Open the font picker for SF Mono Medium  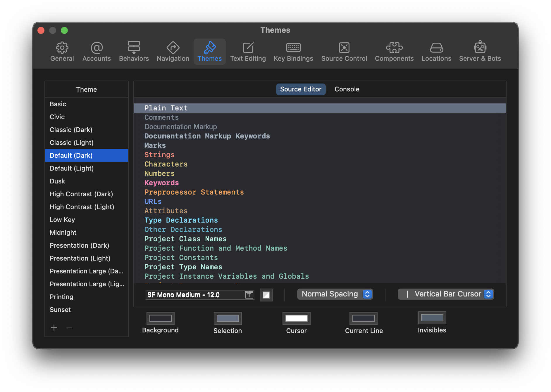point(249,295)
